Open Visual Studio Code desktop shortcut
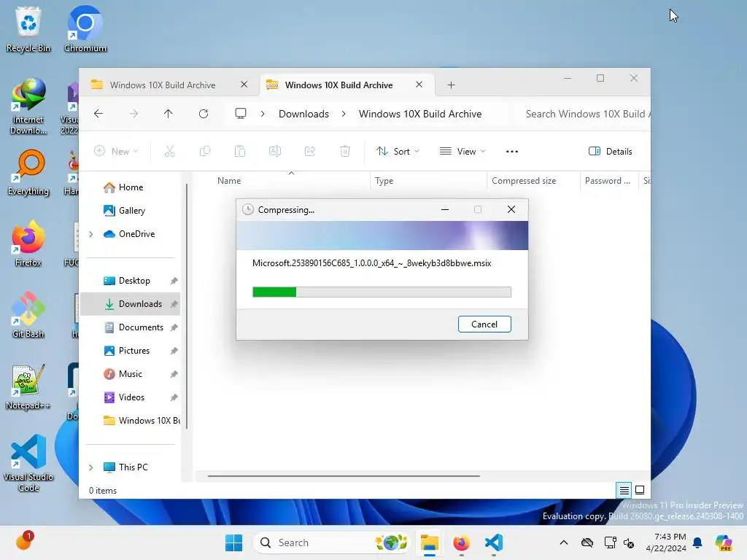Viewport: 747px width, 560px height. click(28, 463)
